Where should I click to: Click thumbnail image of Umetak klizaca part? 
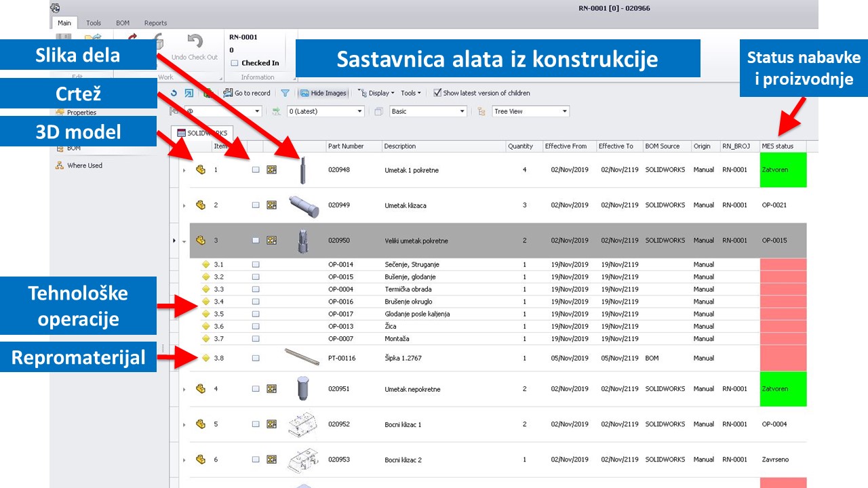coord(302,205)
